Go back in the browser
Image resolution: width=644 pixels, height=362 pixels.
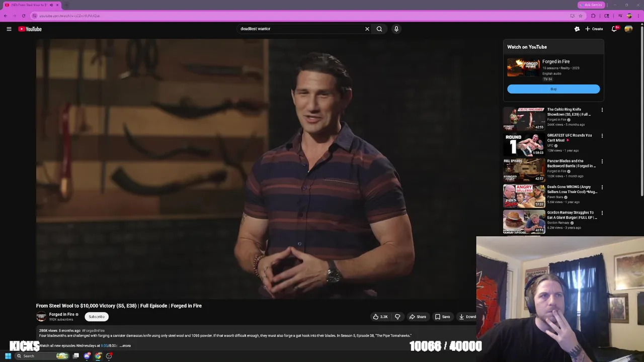6,16
